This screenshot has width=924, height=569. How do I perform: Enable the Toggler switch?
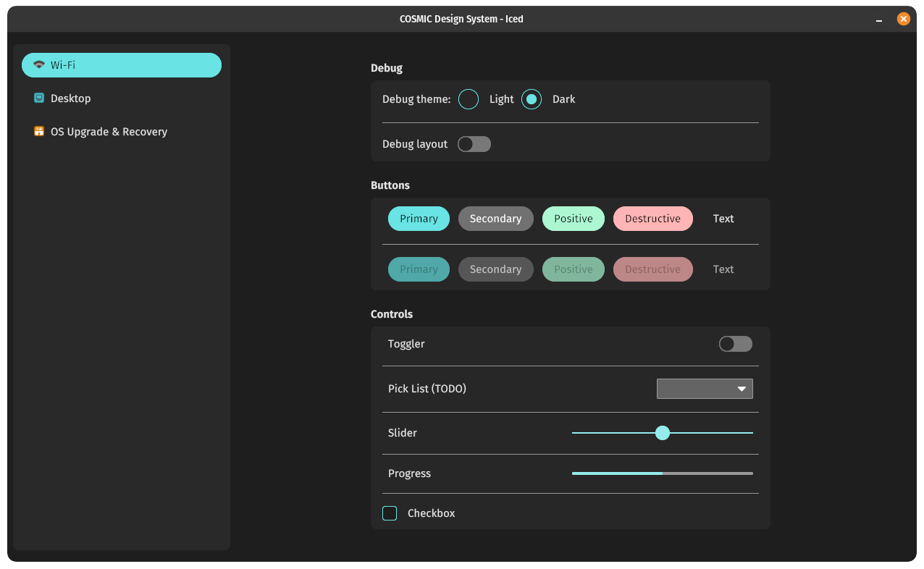coord(736,344)
